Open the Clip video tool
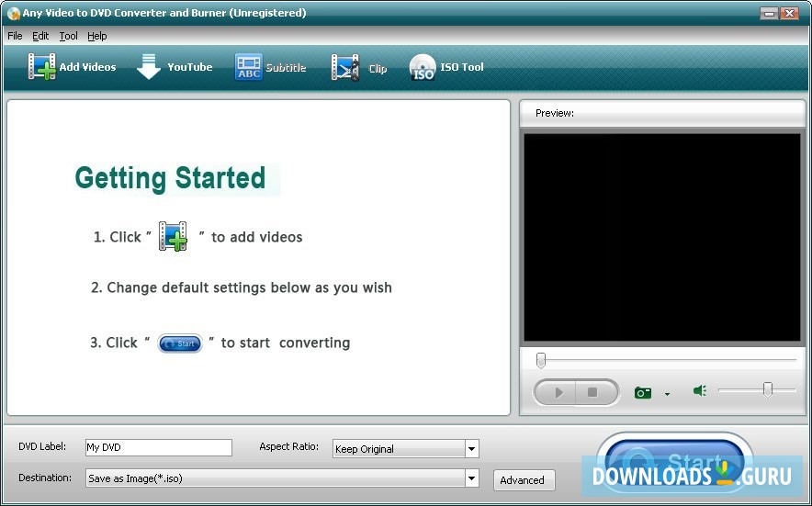 coord(359,68)
